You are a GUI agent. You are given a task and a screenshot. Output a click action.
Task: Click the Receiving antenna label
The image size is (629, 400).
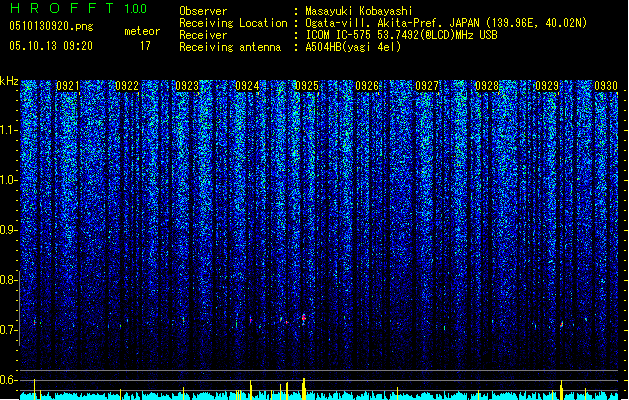coord(230,47)
